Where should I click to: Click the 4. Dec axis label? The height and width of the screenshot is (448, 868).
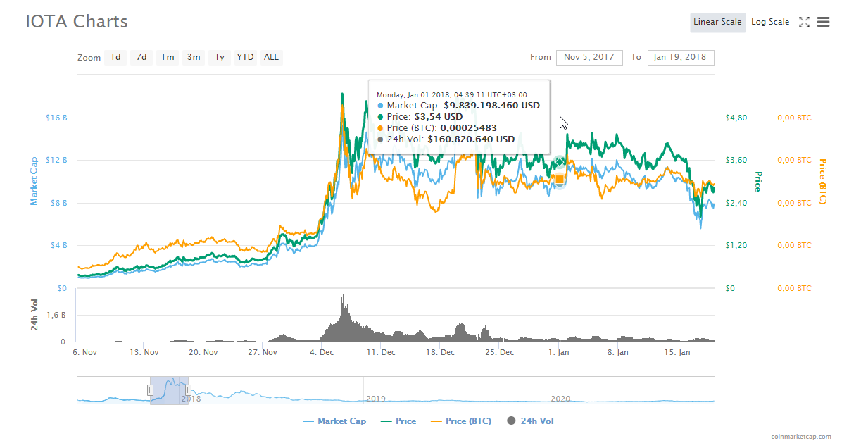click(322, 352)
